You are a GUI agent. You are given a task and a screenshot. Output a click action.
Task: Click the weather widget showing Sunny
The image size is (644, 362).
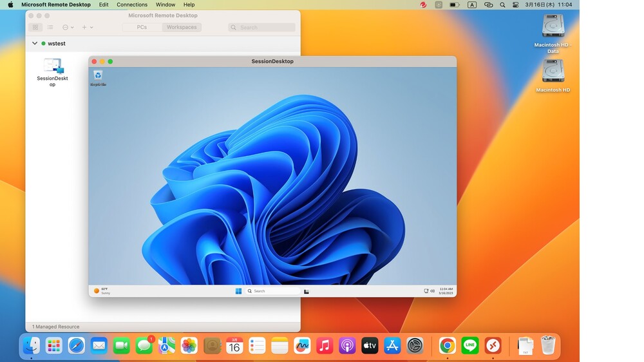pos(102,291)
